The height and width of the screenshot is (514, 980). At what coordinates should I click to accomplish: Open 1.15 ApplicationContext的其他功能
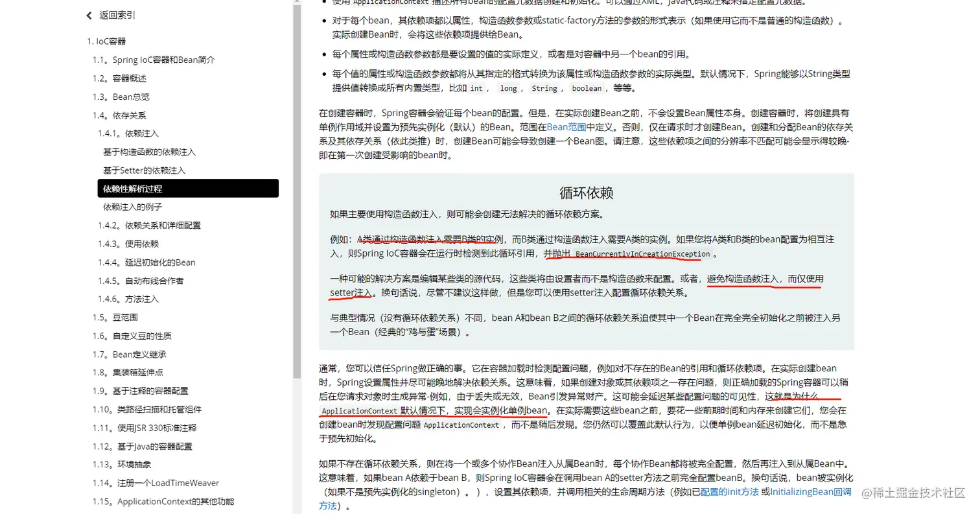click(163, 502)
